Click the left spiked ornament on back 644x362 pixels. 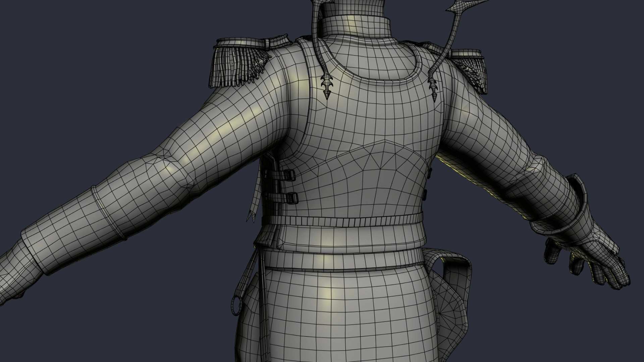click(326, 86)
